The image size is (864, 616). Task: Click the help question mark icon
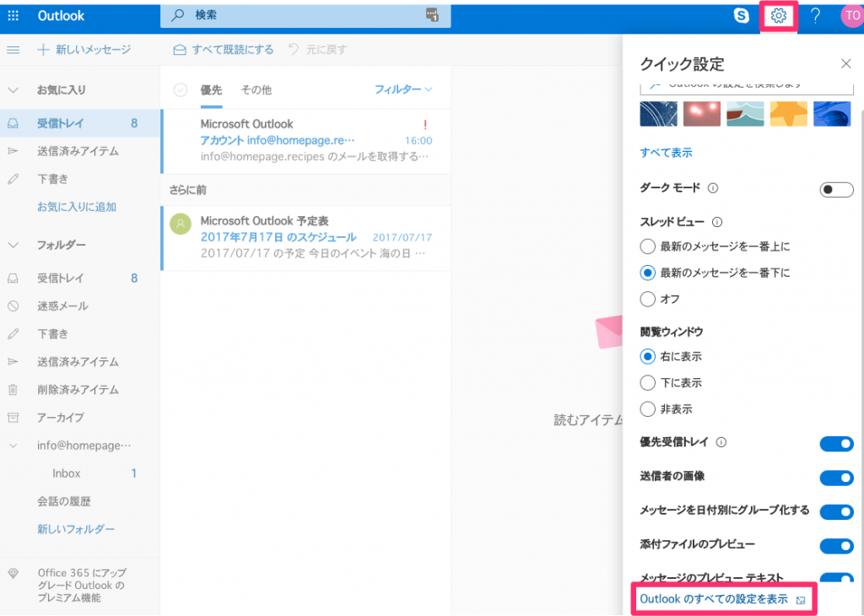click(816, 15)
